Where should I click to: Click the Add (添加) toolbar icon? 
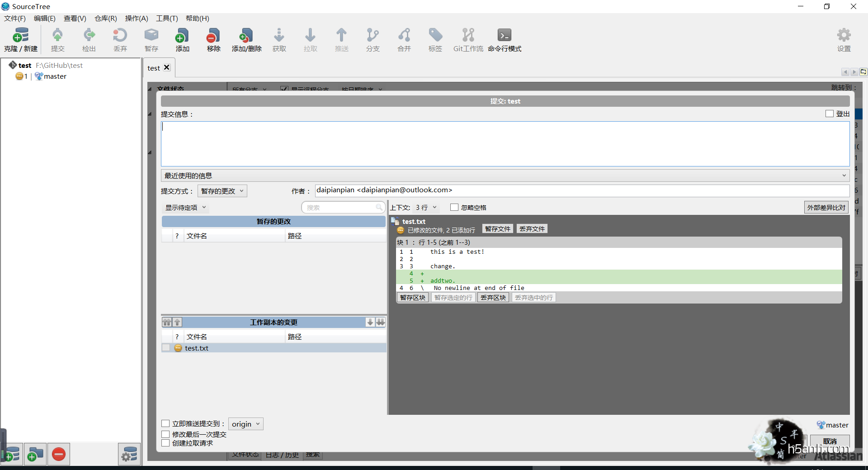pyautogui.click(x=182, y=40)
